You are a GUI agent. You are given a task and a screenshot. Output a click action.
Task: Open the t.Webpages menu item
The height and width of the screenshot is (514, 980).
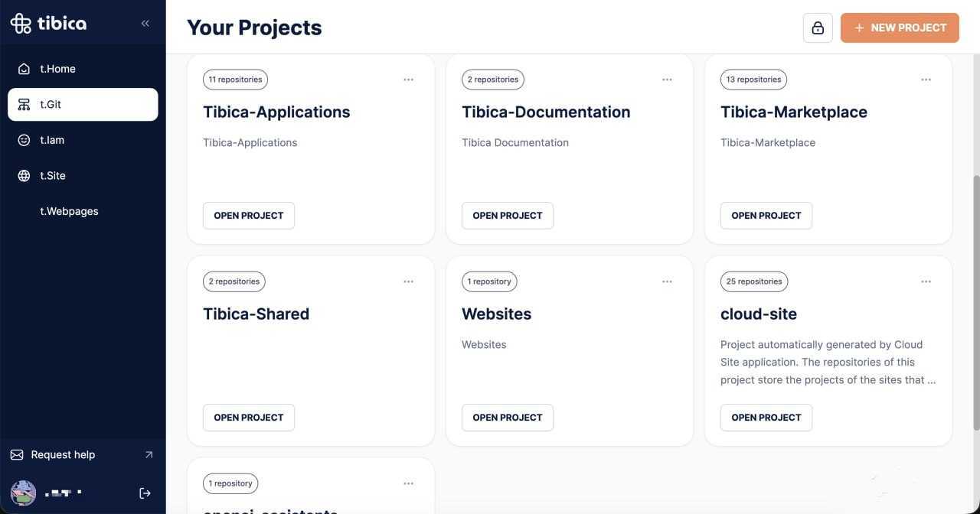(69, 211)
